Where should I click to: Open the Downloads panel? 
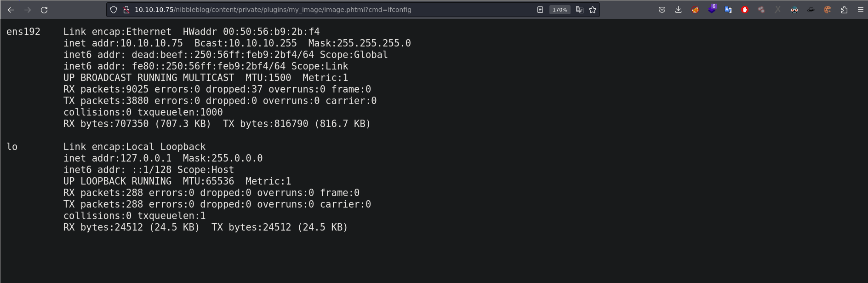point(679,10)
